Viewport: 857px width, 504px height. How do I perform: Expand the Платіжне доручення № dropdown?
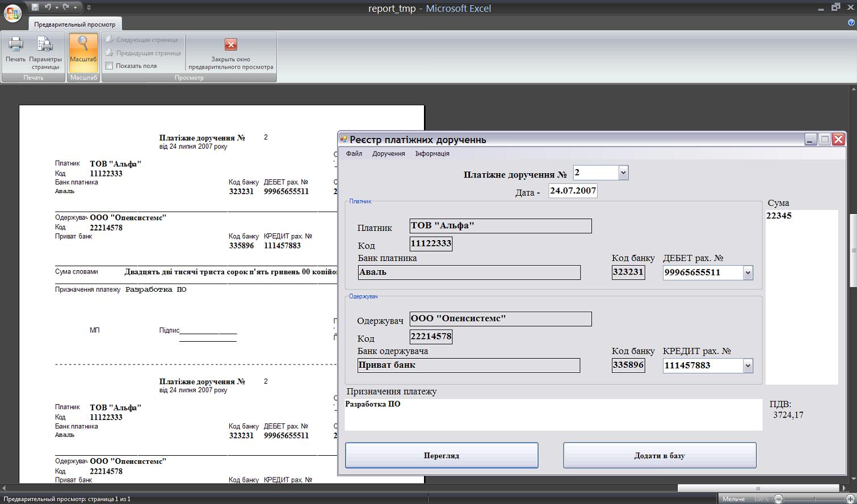pyautogui.click(x=623, y=173)
